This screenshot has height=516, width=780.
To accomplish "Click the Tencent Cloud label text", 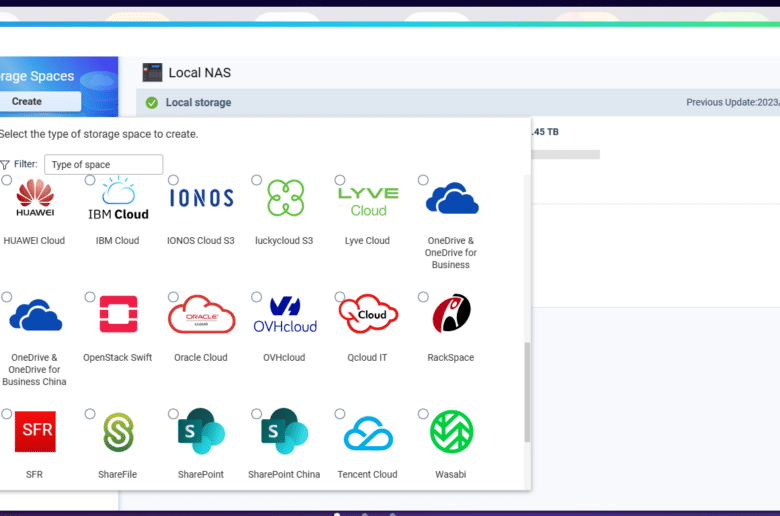I will pos(367,474).
